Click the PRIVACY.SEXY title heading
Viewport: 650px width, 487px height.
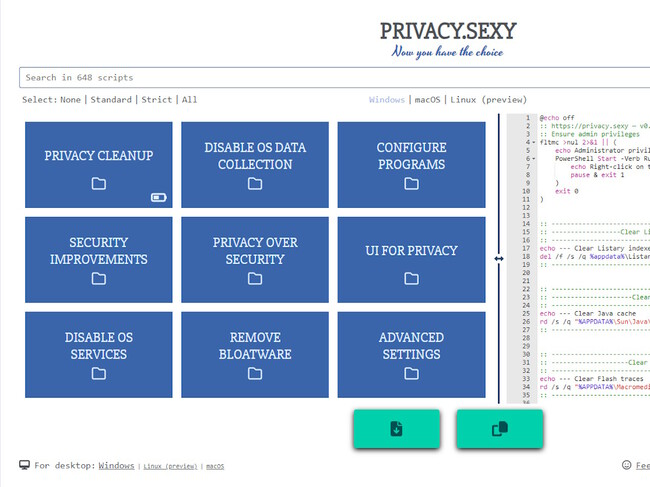tap(448, 31)
